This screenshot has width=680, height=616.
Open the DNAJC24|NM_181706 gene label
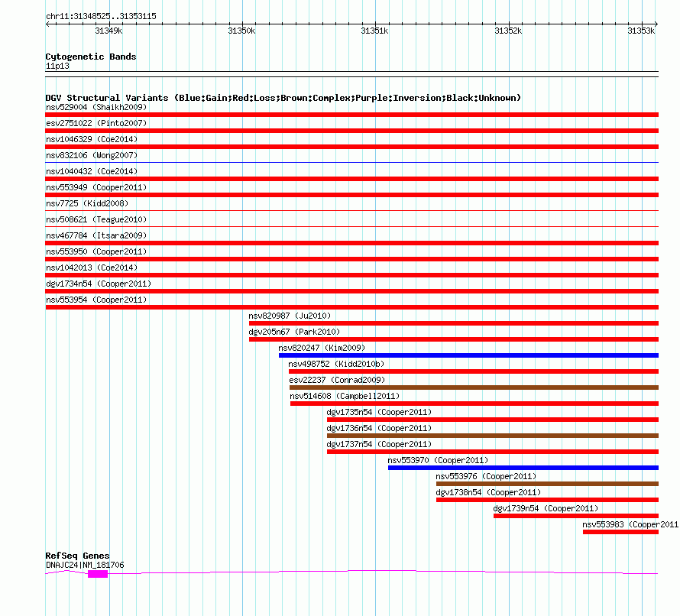[85, 565]
